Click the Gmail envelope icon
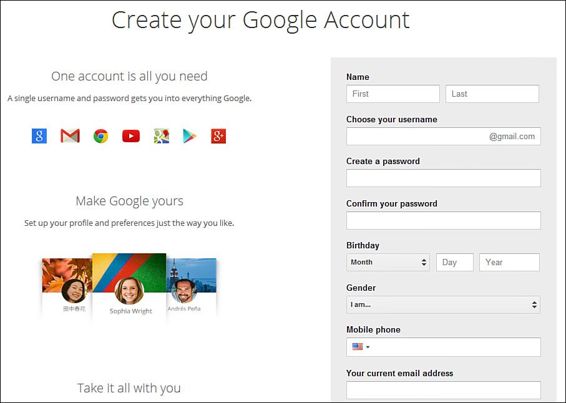Viewport: 566px width, 403px height. (x=70, y=136)
